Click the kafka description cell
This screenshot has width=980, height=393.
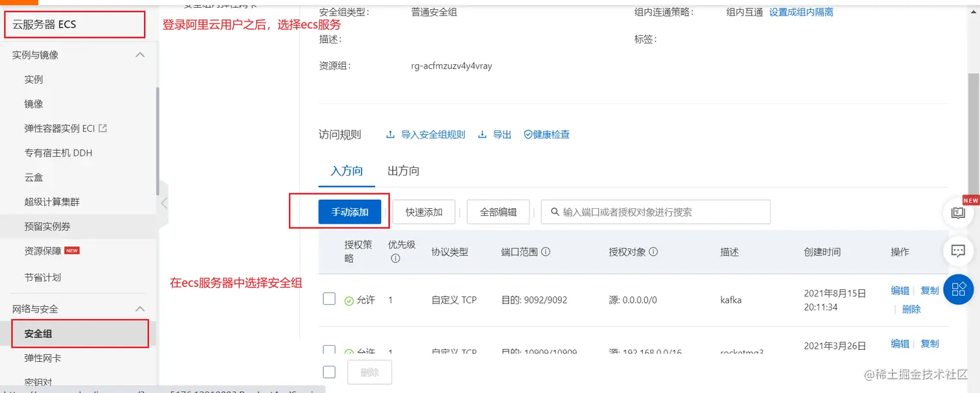tap(730, 300)
